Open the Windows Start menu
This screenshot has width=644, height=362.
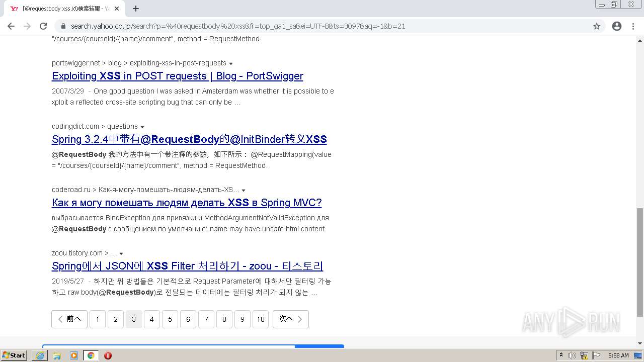[x=14, y=355]
